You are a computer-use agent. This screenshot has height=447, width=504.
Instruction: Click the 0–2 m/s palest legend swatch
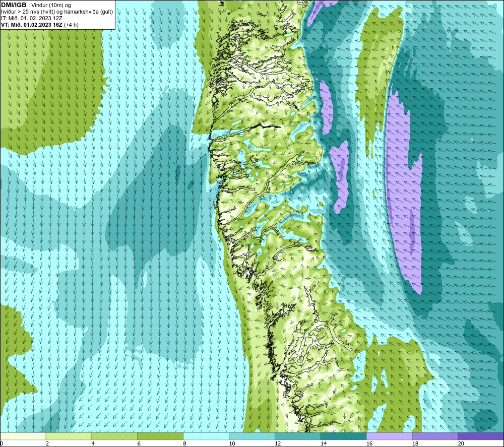coord(23,436)
